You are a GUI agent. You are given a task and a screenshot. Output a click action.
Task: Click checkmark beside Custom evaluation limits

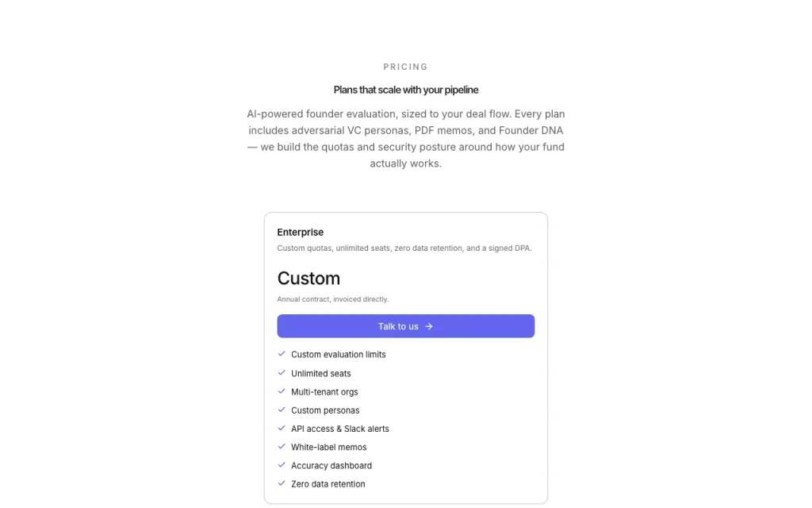tap(282, 354)
